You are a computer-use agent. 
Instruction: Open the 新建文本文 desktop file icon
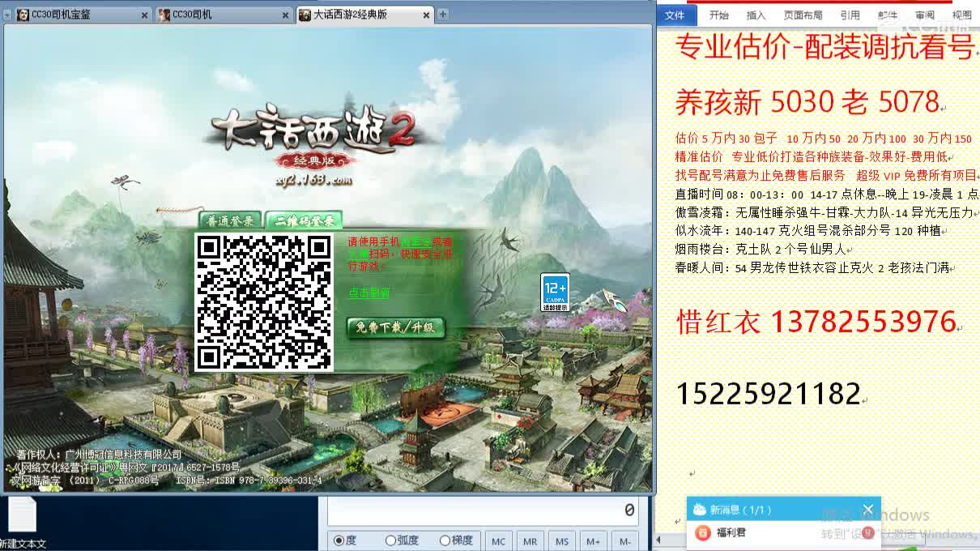(x=22, y=523)
